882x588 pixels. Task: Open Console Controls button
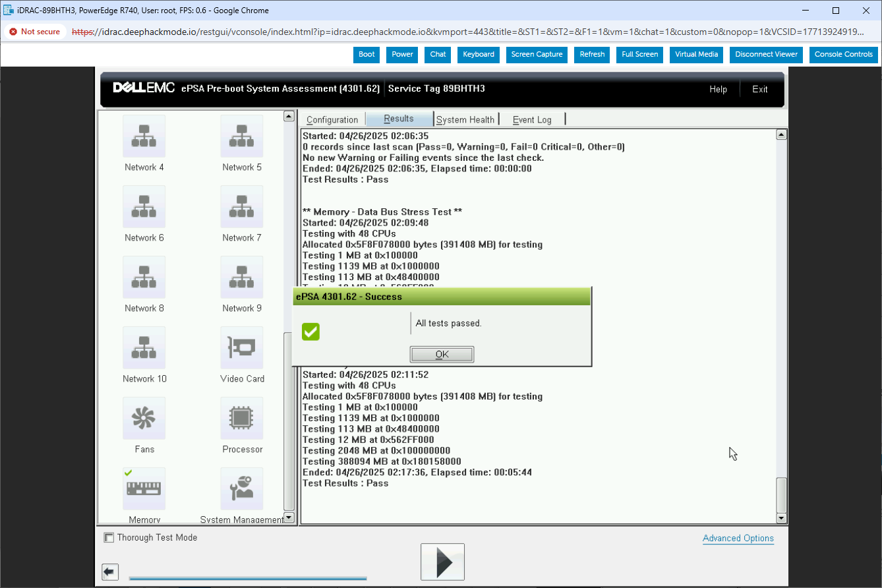point(843,55)
